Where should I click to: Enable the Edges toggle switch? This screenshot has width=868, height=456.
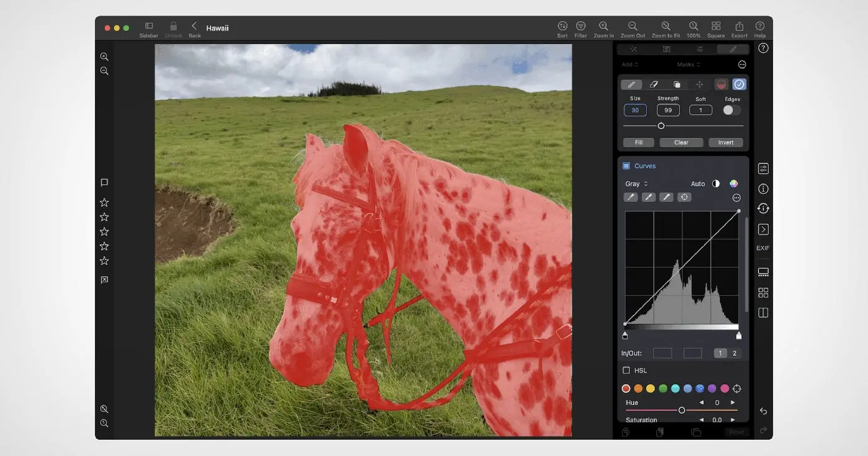[732, 110]
